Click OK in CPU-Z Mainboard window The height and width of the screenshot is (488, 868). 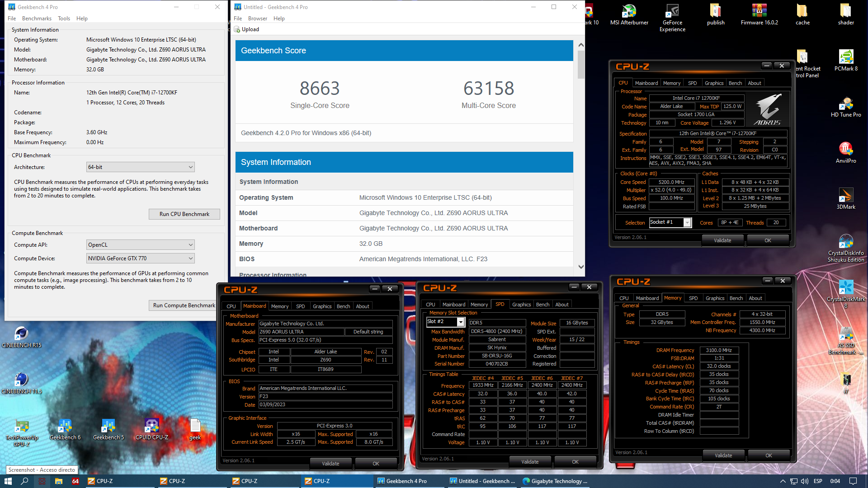pyautogui.click(x=376, y=464)
